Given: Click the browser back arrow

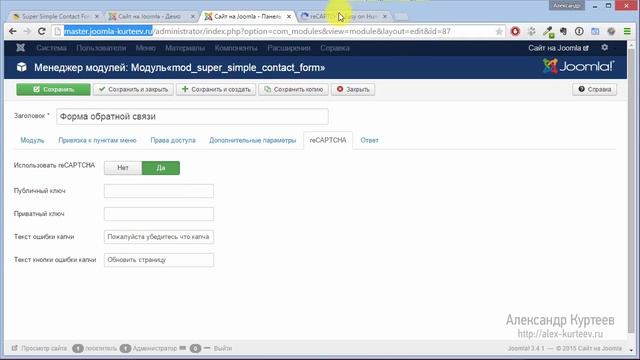Looking at the screenshot, I should [x=13, y=31].
